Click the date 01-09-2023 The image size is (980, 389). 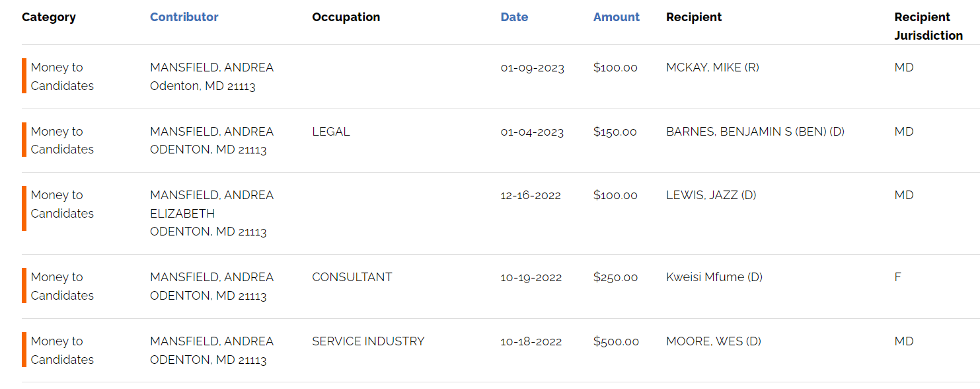(x=532, y=67)
